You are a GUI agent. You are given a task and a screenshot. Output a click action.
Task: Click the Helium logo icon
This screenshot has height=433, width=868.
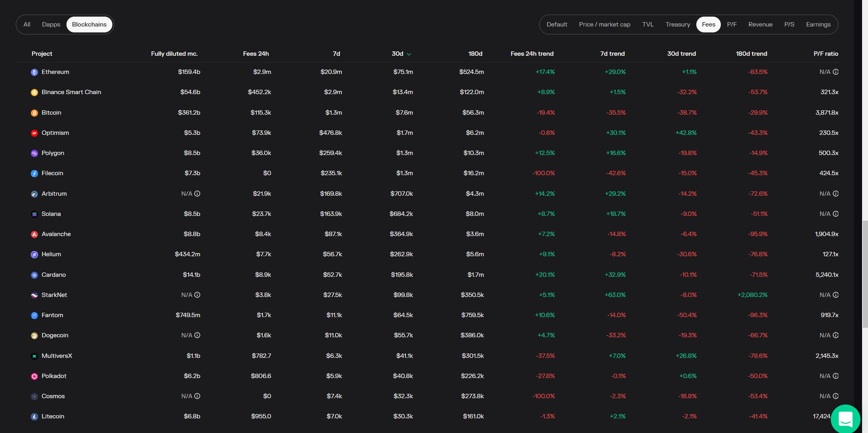point(34,255)
